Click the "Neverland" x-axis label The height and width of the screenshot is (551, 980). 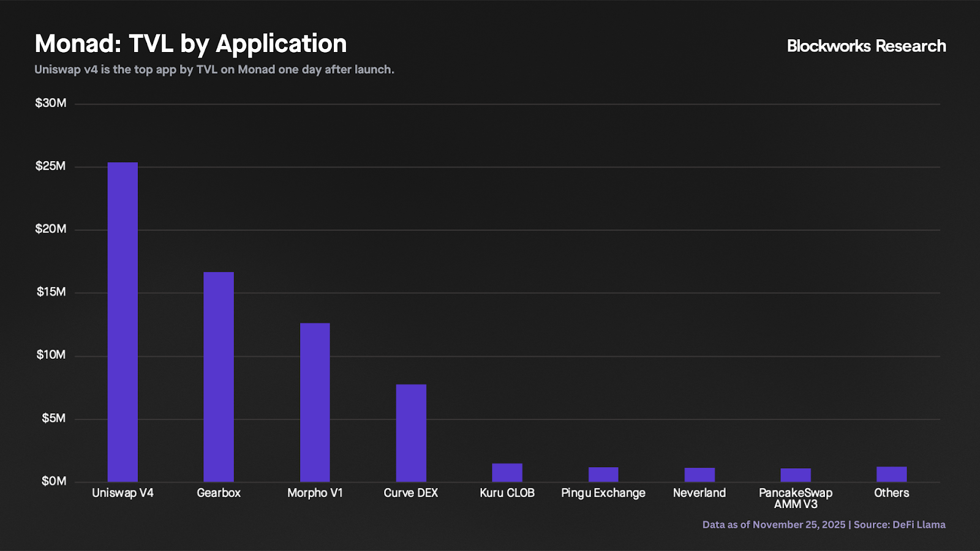coord(699,493)
